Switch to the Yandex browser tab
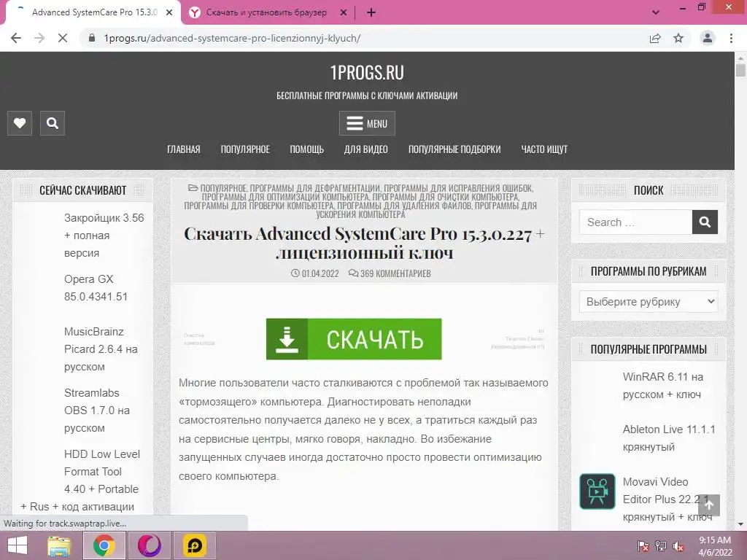This screenshot has width=747, height=560. [267, 12]
